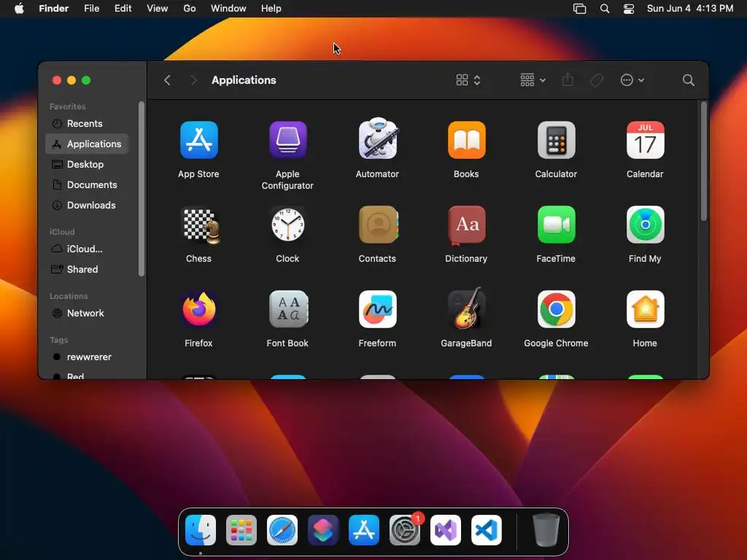Open the Edit menu
Image resolution: width=747 pixels, height=560 pixels.
tap(123, 9)
